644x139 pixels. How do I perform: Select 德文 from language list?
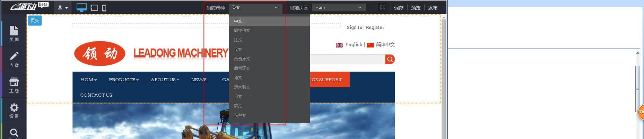(x=269, y=77)
